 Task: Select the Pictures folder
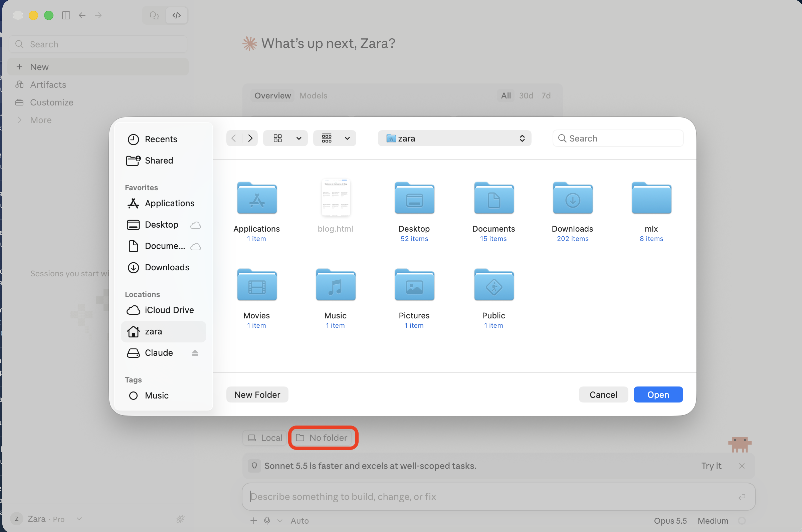click(414, 285)
